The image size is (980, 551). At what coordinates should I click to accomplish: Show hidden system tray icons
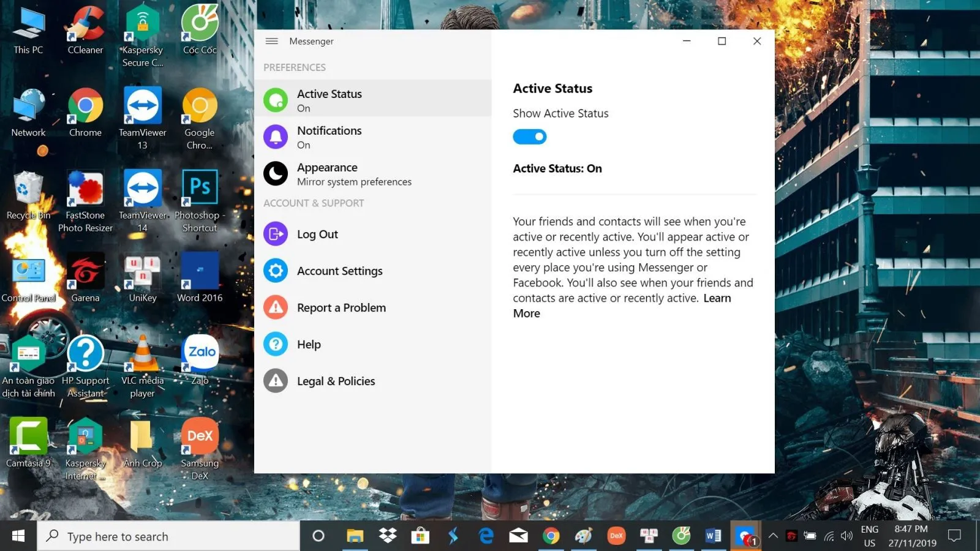pos(773,536)
